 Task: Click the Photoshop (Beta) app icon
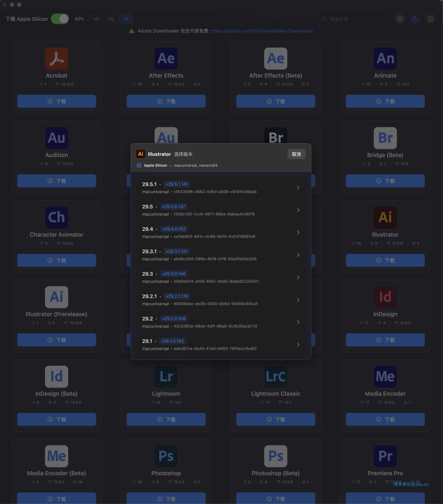[276, 456]
